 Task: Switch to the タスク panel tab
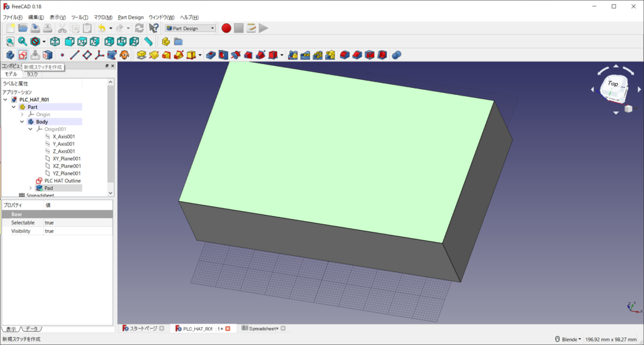click(x=31, y=74)
